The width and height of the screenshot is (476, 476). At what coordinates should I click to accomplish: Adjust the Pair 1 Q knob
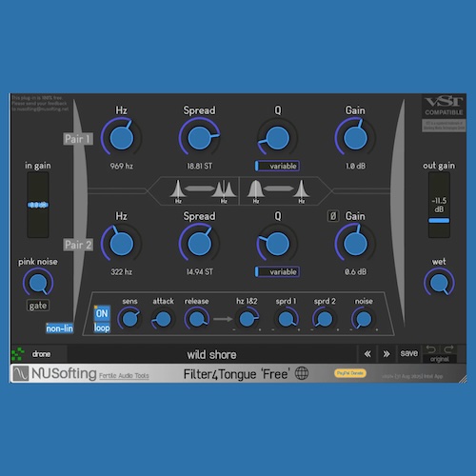277,138
